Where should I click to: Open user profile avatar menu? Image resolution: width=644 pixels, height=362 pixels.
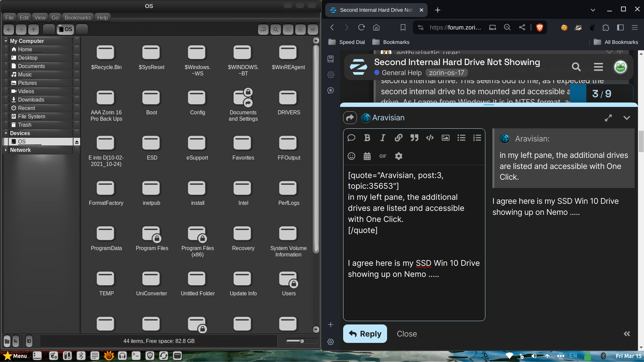click(x=621, y=67)
